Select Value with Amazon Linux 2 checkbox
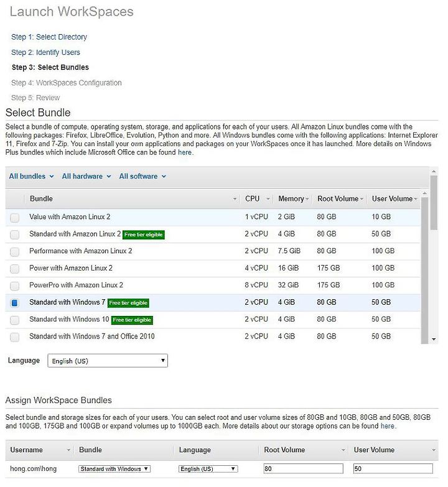 click(x=14, y=218)
